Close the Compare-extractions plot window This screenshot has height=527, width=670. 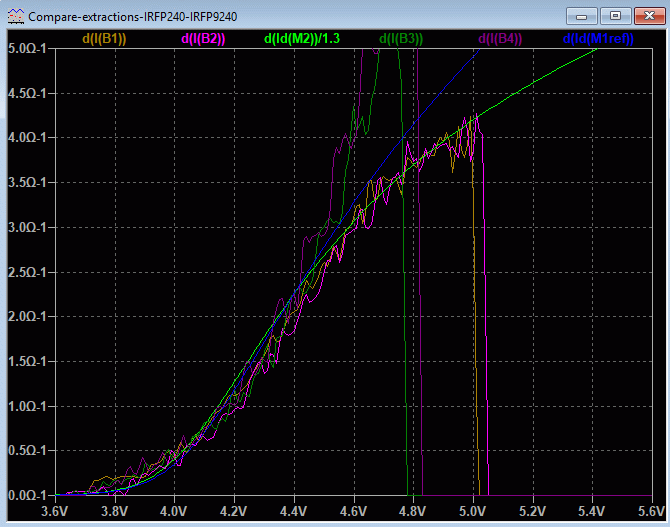click(649, 16)
